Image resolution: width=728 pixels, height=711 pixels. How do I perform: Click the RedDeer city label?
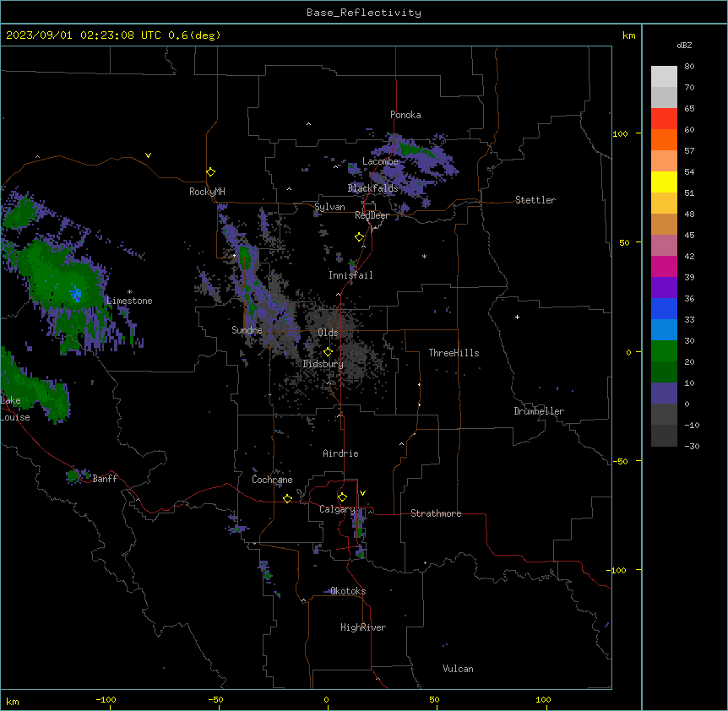click(x=372, y=215)
